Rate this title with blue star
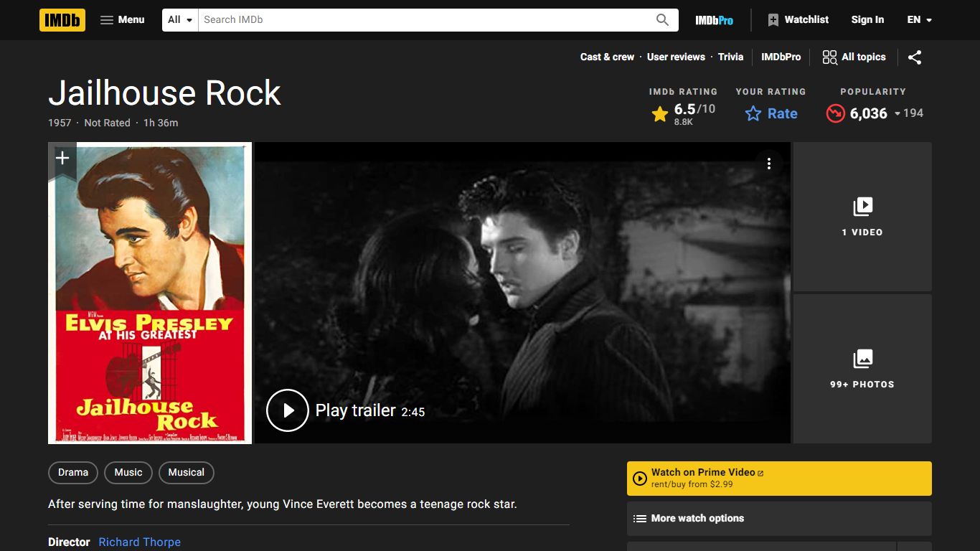 pyautogui.click(x=771, y=113)
